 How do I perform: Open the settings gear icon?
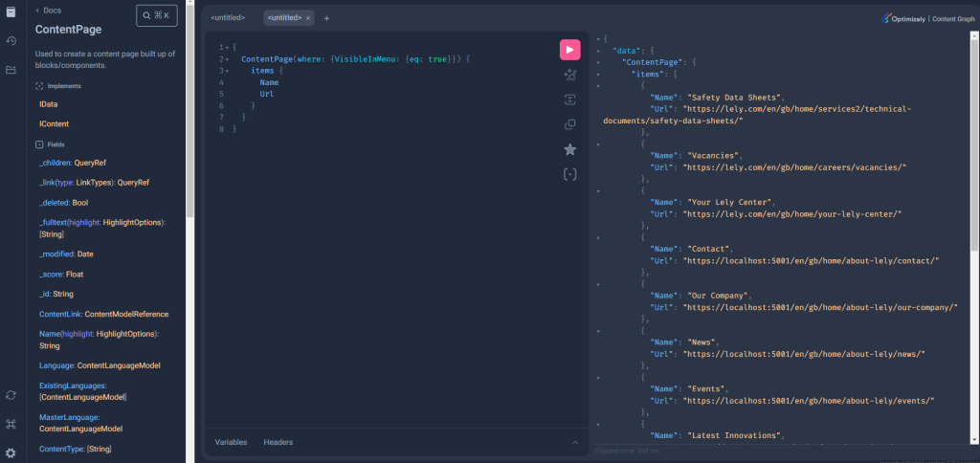pyautogui.click(x=11, y=452)
